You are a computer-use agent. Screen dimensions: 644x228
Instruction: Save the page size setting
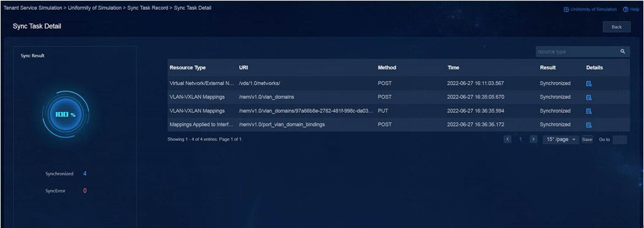pyautogui.click(x=587, y=140)
